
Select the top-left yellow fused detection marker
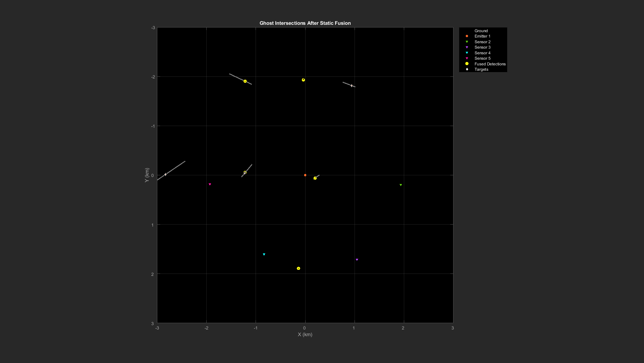pyautogui.click(x=245, y=81)
